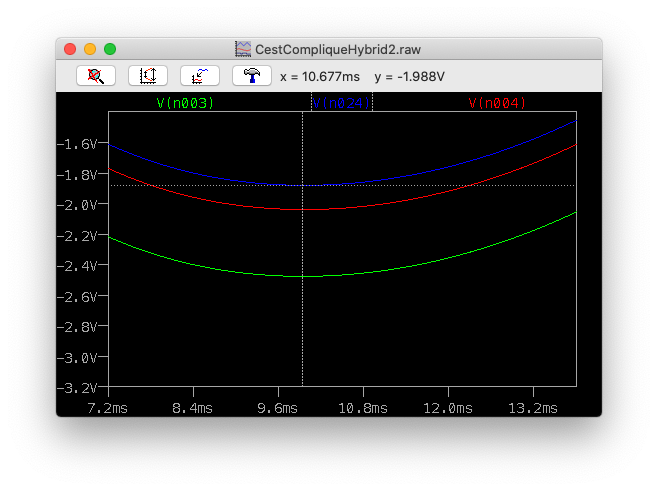Click the -2.8V vertical axis label

click(x=77, y=327)
